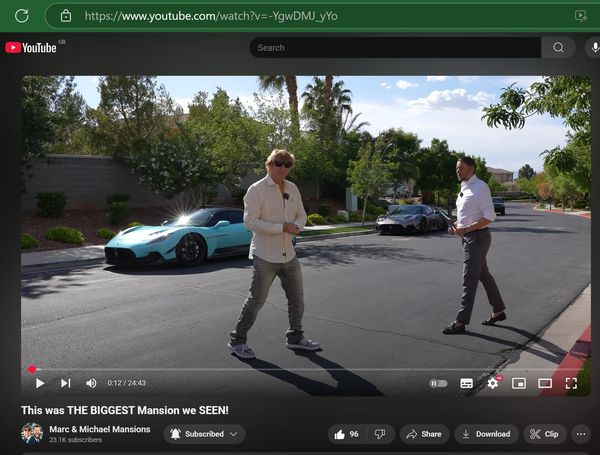Click the video title text
600x455 pixels.
click(125, 410)
